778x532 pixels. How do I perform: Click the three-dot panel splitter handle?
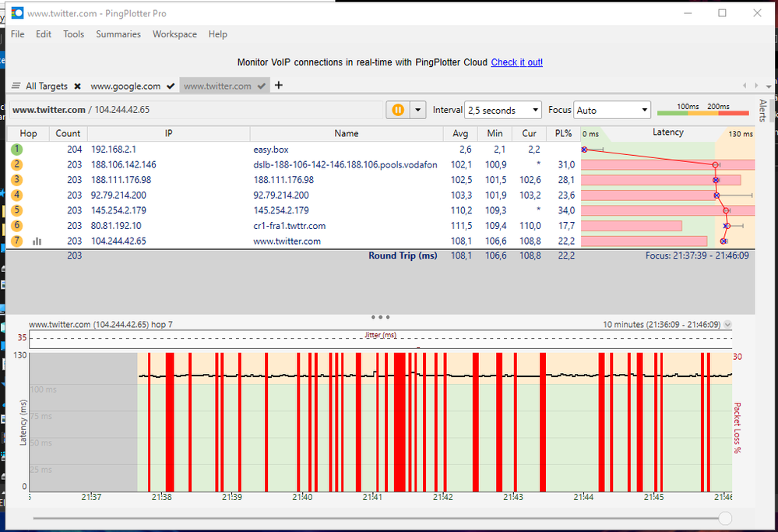(381, 317)
